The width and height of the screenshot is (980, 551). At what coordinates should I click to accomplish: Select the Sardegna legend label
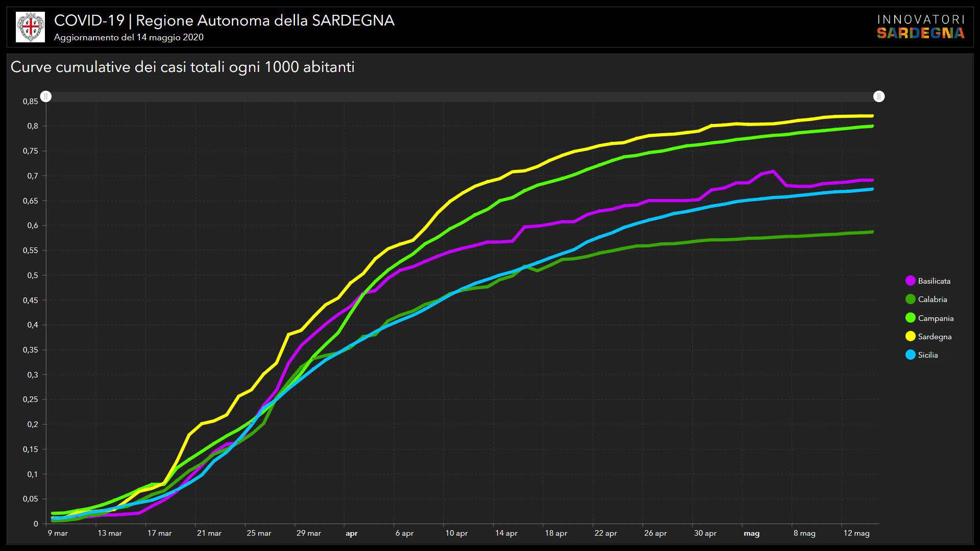pos(935,337)
